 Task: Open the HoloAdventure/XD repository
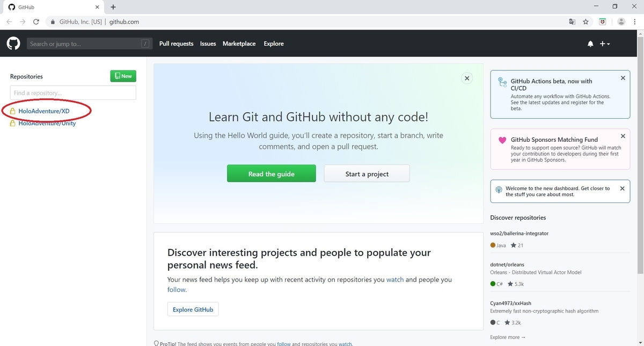(44, 111)
